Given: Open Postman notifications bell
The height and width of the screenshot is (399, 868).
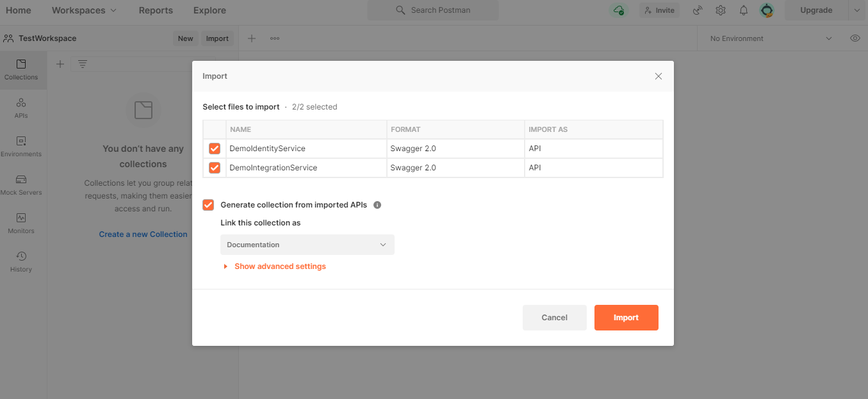Looking at the screenshot, I should (x=743, y=10).
